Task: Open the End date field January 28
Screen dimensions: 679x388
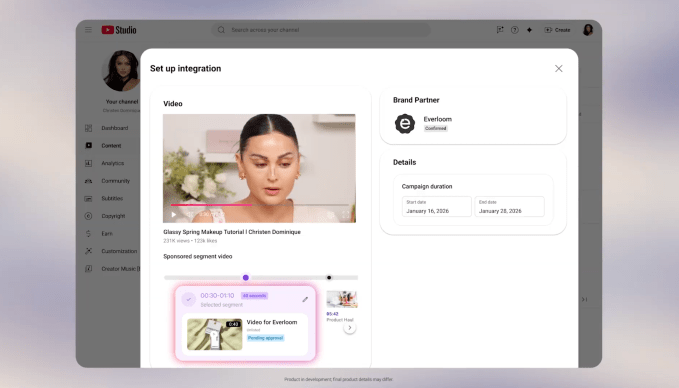Action: [x=509, y=207]
